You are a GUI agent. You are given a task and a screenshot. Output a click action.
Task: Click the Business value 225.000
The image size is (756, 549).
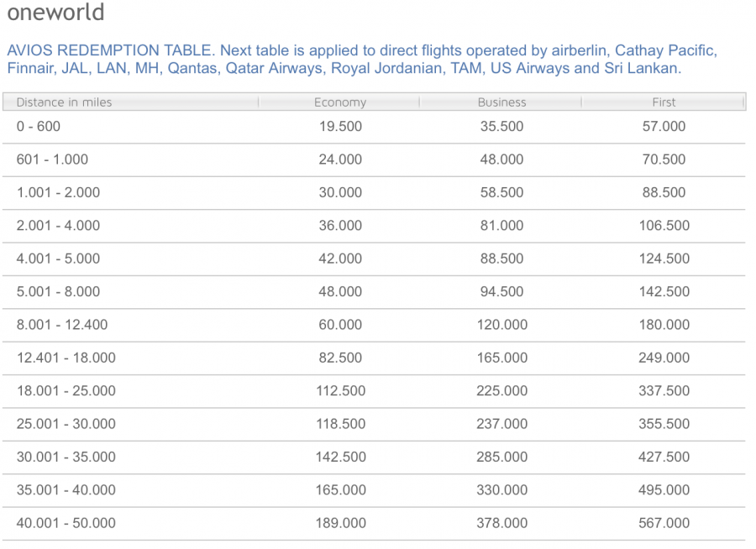tap(501, 391)
